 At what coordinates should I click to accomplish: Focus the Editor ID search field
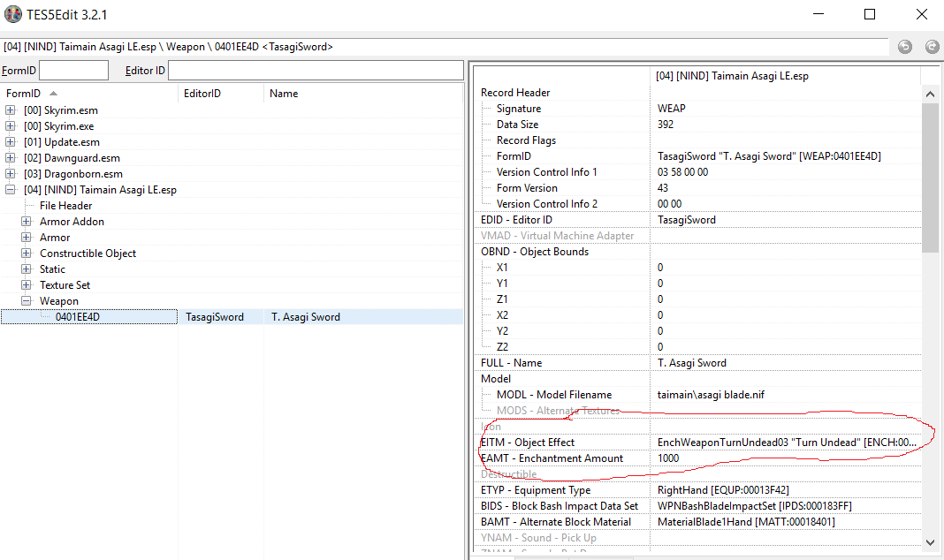[x=316, y=71]
